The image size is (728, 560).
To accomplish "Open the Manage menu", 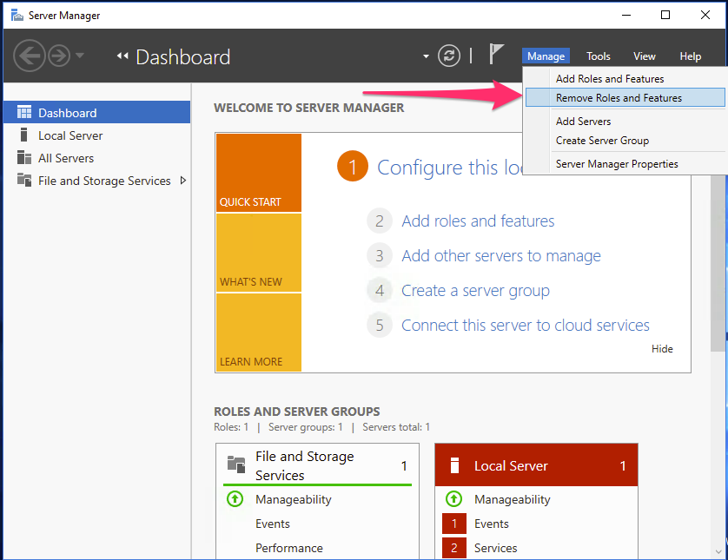I will coord(546,56).
